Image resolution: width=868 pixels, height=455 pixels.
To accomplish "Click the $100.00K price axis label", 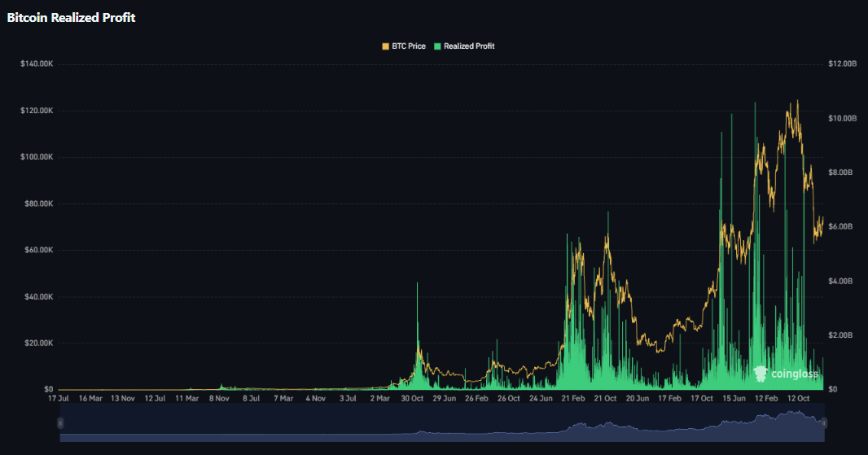I will (36, 157).
